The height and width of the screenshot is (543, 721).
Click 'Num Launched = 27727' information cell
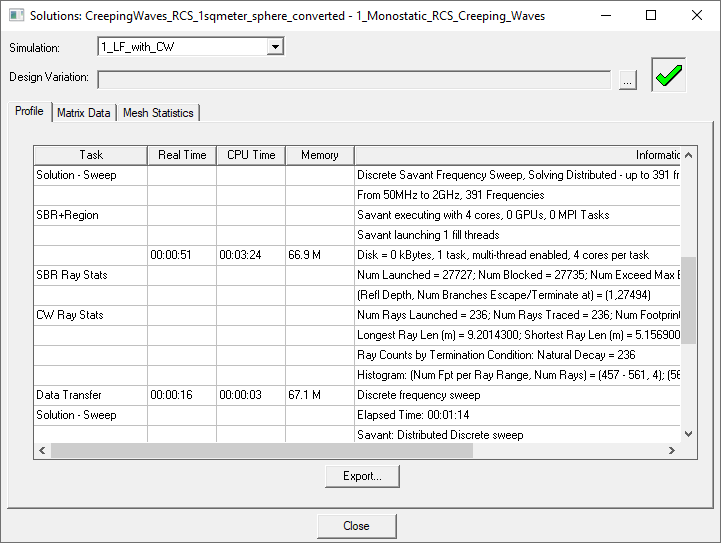[x=517, y=275]
